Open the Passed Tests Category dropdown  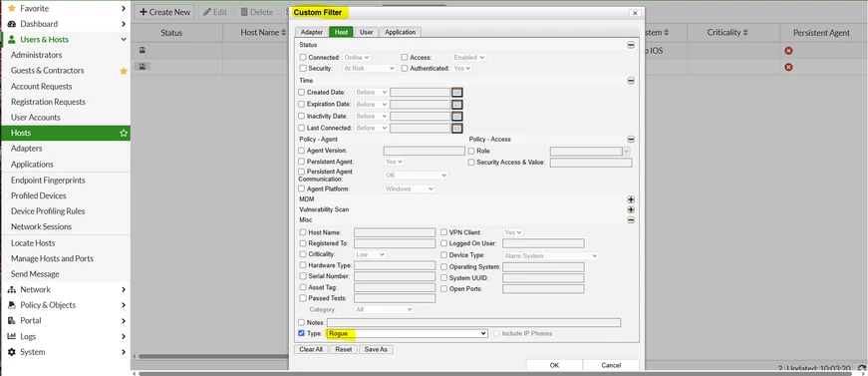point(384,309)
